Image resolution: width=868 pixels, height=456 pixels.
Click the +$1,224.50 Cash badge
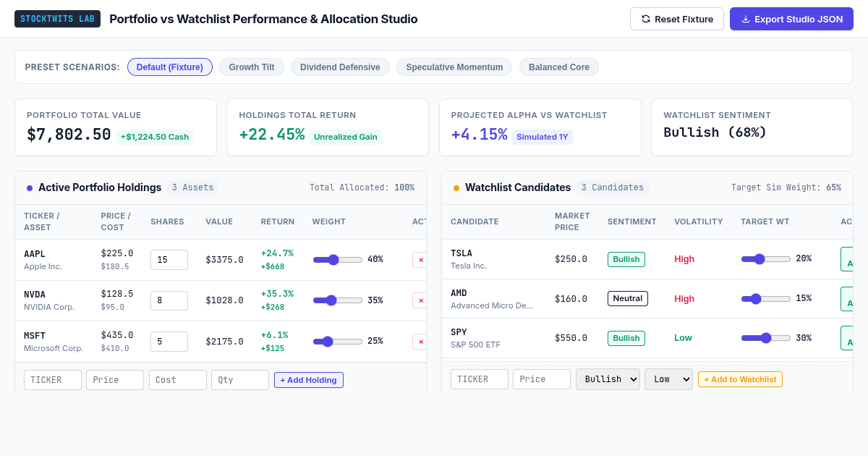pyautogui.click(x=155, y=137)
